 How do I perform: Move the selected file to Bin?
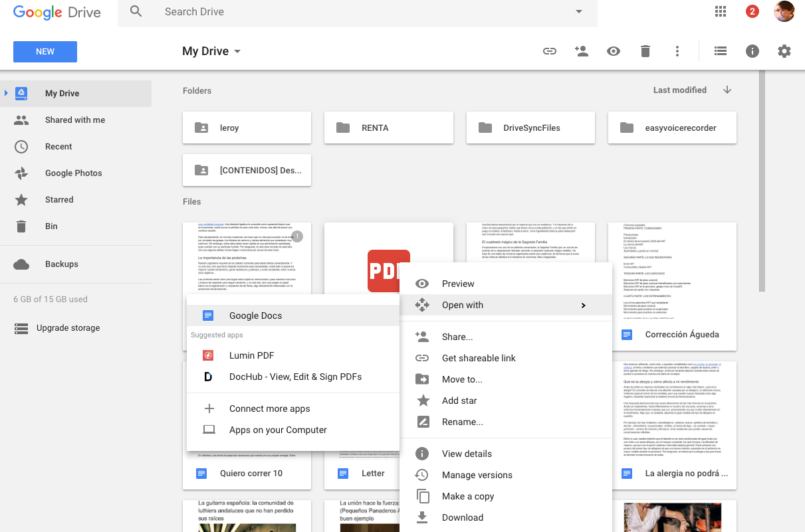[x=645, y=50]
